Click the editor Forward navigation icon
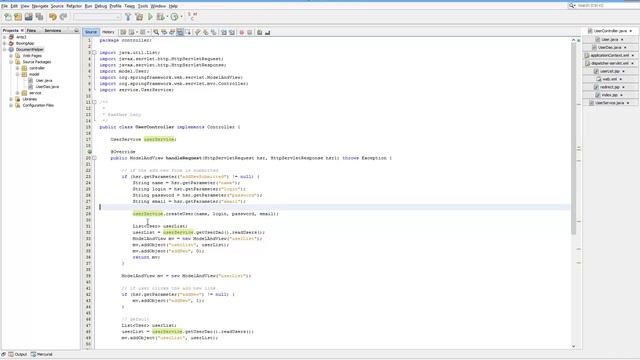Screen dimensions: 640x360 click(143, 32)
